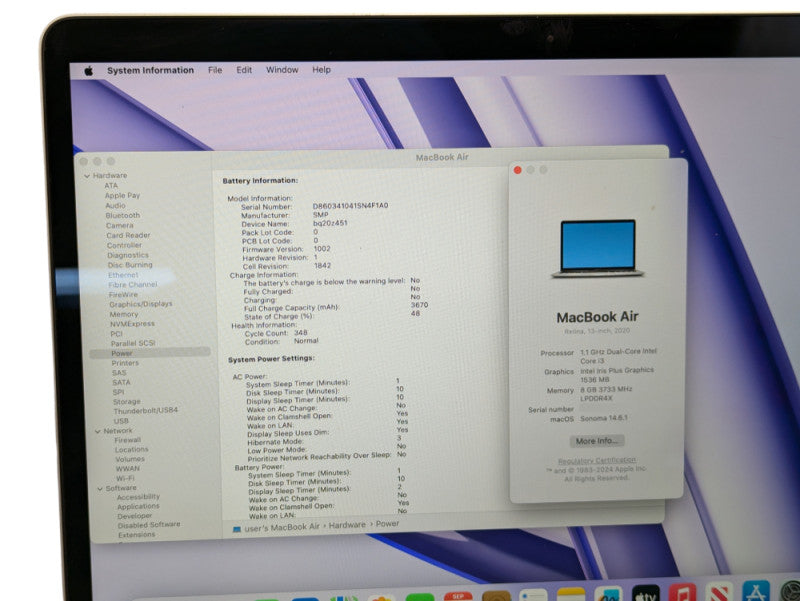Select NVMExpress in the sidebar
This screenshot has height=601, width=800.
coord(132,324)
